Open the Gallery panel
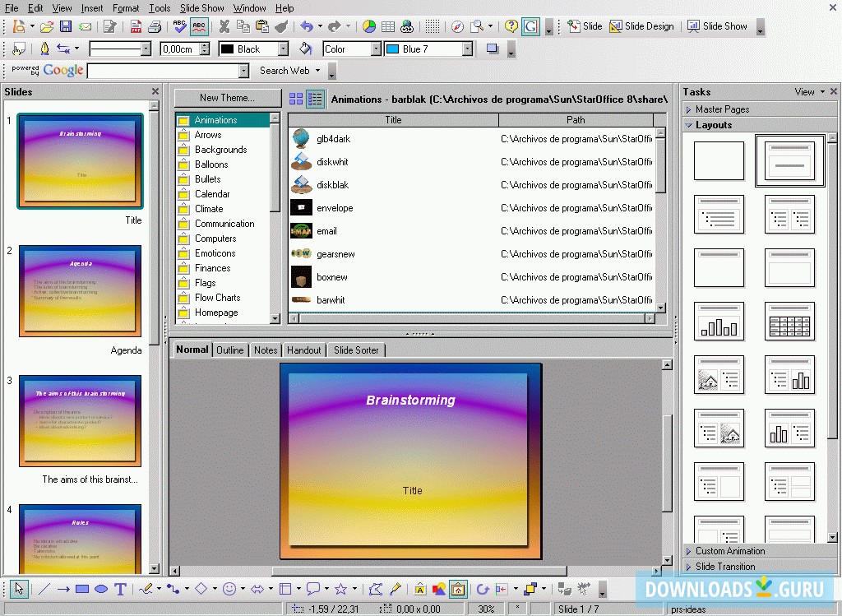Viewport: 842px width, 616px height. [458, 589]
